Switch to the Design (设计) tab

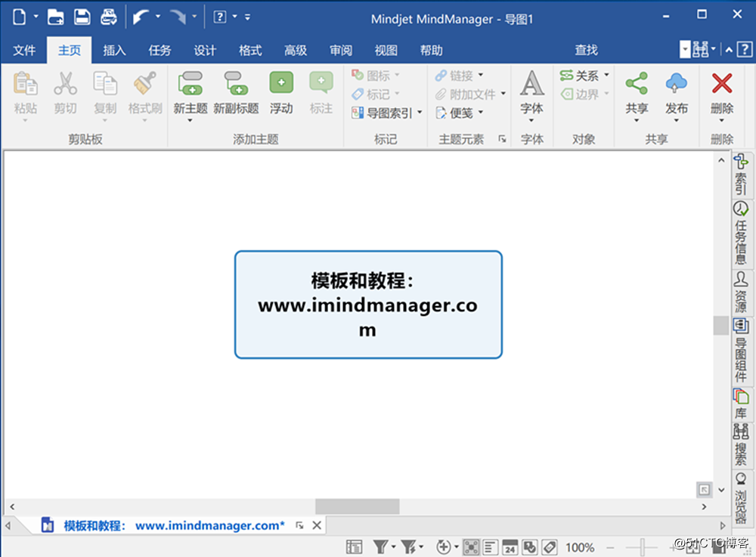tap(205, 50)
